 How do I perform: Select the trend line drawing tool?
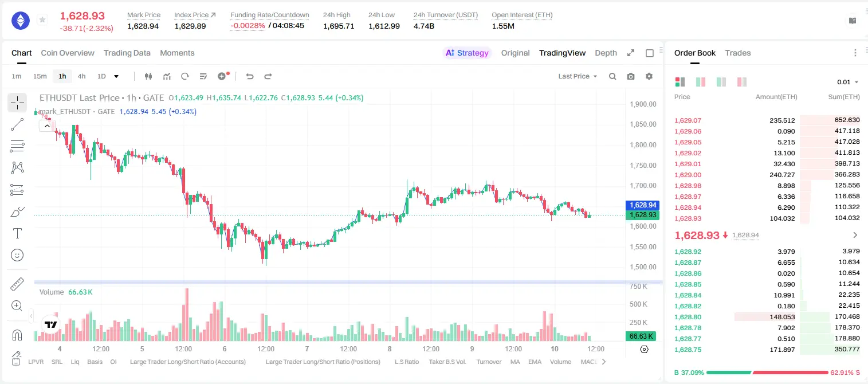coord(17,124)
